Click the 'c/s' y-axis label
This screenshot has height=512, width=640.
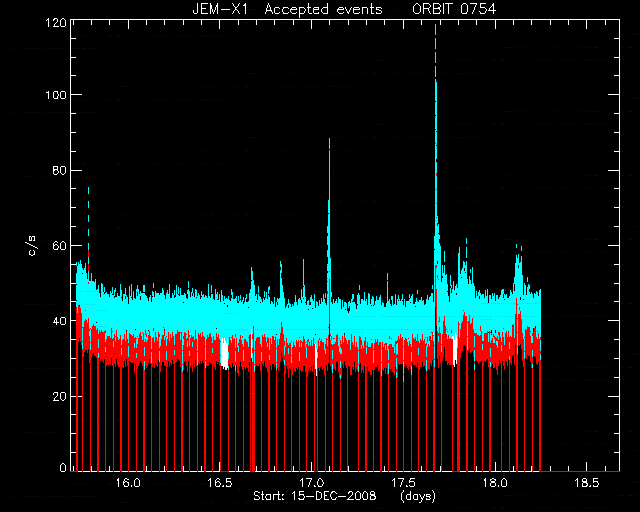click(32, 246)
